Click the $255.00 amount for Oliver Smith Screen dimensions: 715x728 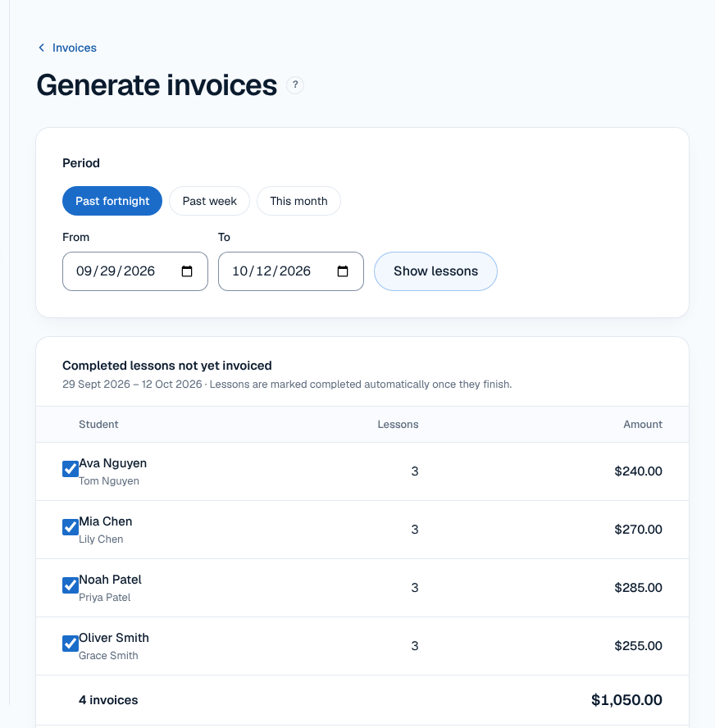(x=638, y=646)
